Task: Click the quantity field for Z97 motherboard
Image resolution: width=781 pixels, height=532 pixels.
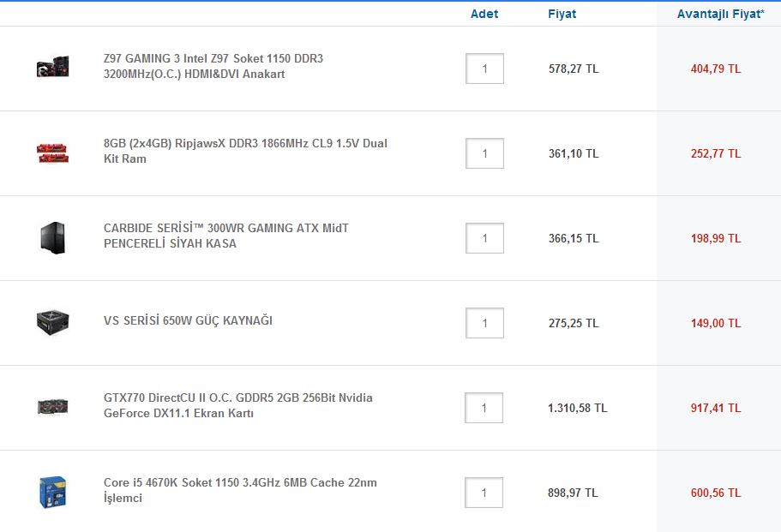Action: pyautogui.click(x=484, y=69)
